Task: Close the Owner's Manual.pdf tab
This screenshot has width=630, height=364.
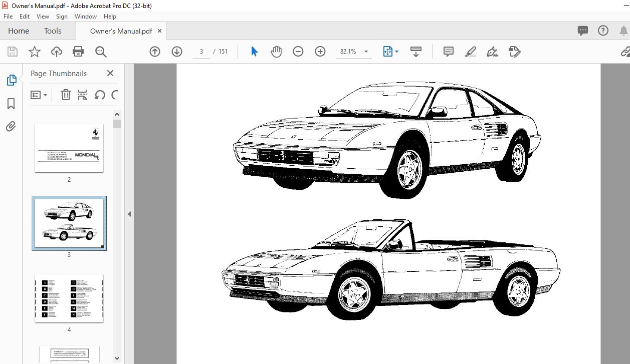Action: pyautogui.click(x=160, y=31)
